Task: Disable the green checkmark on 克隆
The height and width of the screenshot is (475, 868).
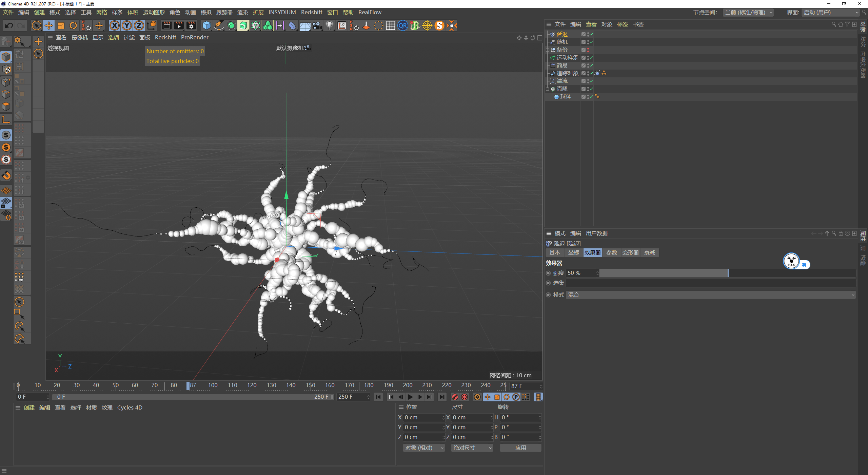Action: [x=591, y=89]
